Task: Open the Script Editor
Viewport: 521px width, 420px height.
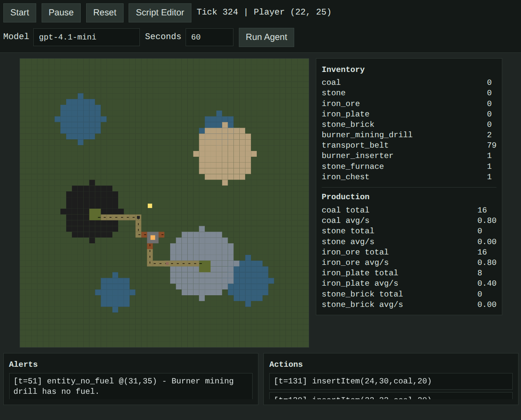Action: click(160, 13)
